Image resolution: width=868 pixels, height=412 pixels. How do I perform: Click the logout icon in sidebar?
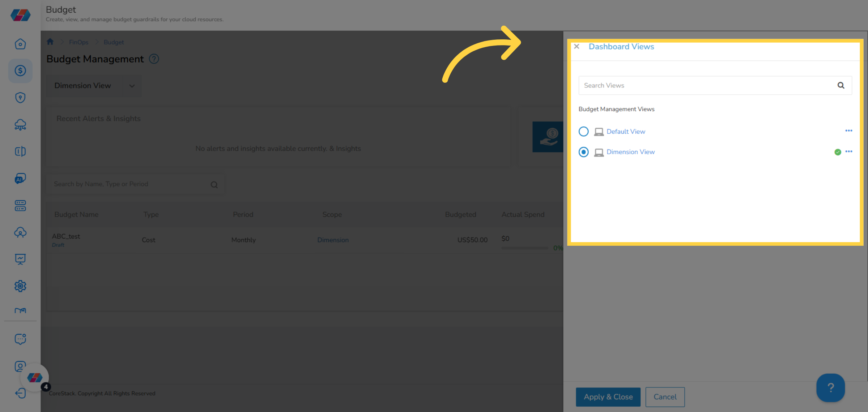point(20,393)
